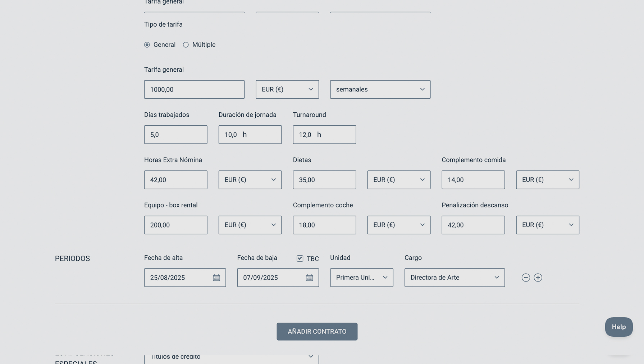Open the Dietas currency dropdown
Image resolution: width=644 pixels, height=364 pixels.
tap(398, 180)
